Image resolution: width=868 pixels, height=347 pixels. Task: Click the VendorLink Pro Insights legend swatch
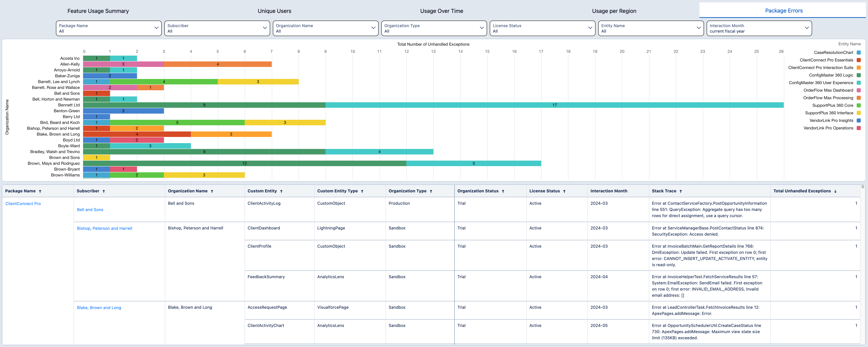pos(859,121)
